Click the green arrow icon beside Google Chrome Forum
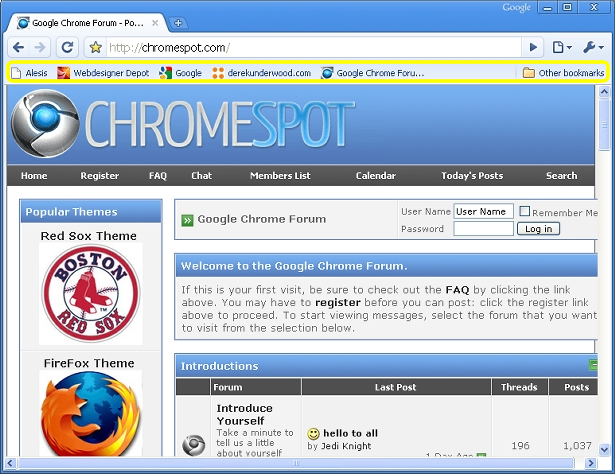The height and width of the screenshot is (474, 615). click(x=187, y=220)
